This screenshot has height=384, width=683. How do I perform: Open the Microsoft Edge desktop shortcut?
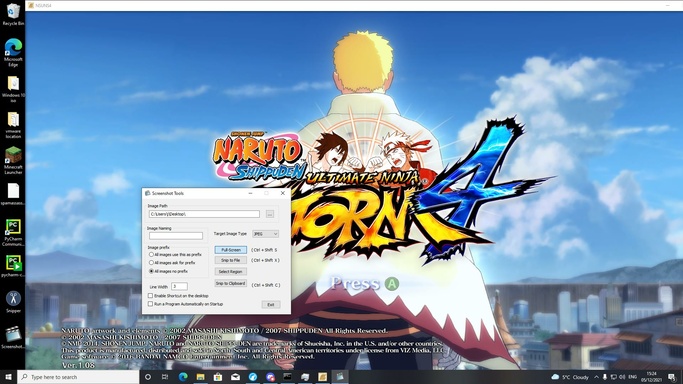(x=13, y=52)
